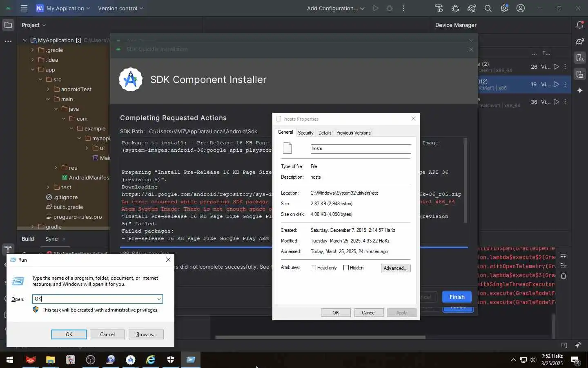Select the Sync tab

click(51, 239)
